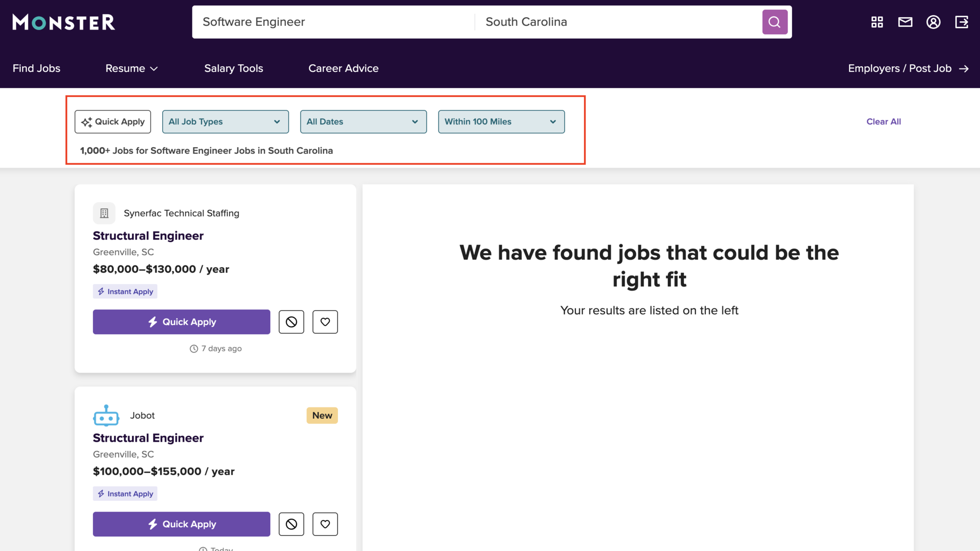Quick Apply to Jobot Structural Engineer

(181, 524)
